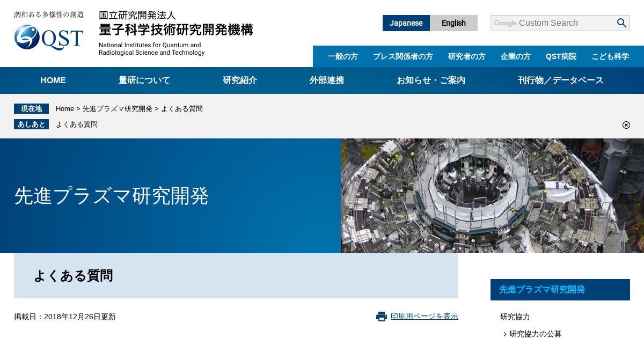Open QST病院 link
Viewport: 644px width, 338px height.
point(561,56)
